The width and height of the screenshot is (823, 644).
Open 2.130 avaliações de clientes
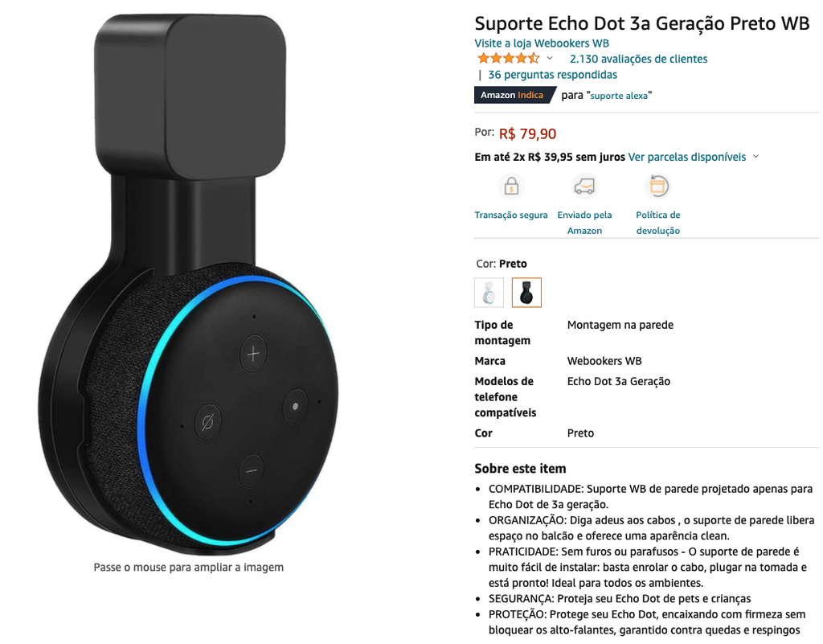click(x=638, y=59)
